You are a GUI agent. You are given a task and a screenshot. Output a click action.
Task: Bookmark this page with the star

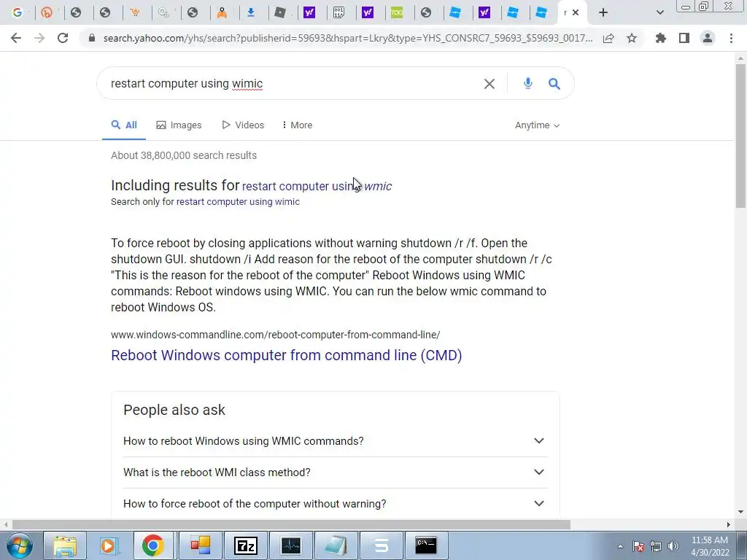632,38
